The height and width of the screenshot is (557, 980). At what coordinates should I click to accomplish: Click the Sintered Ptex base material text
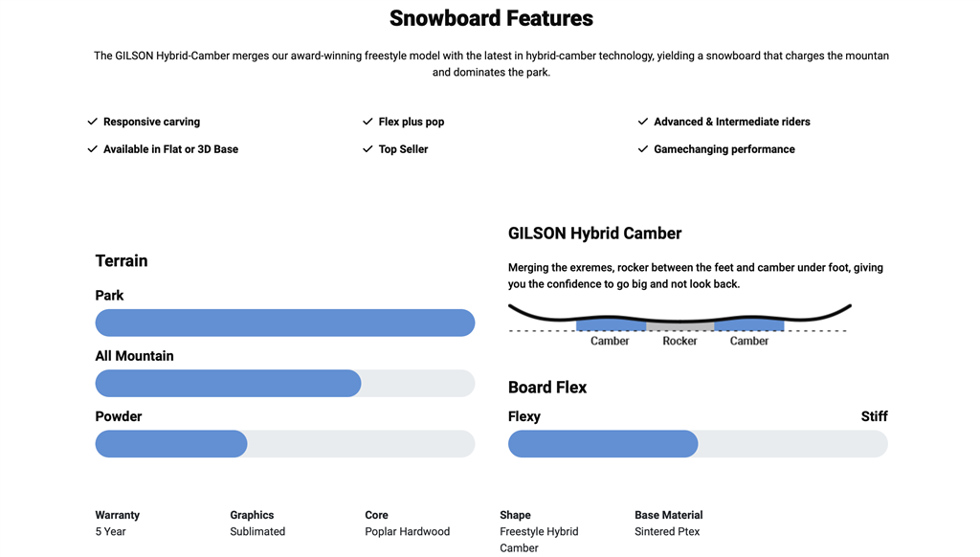(667, 531)
